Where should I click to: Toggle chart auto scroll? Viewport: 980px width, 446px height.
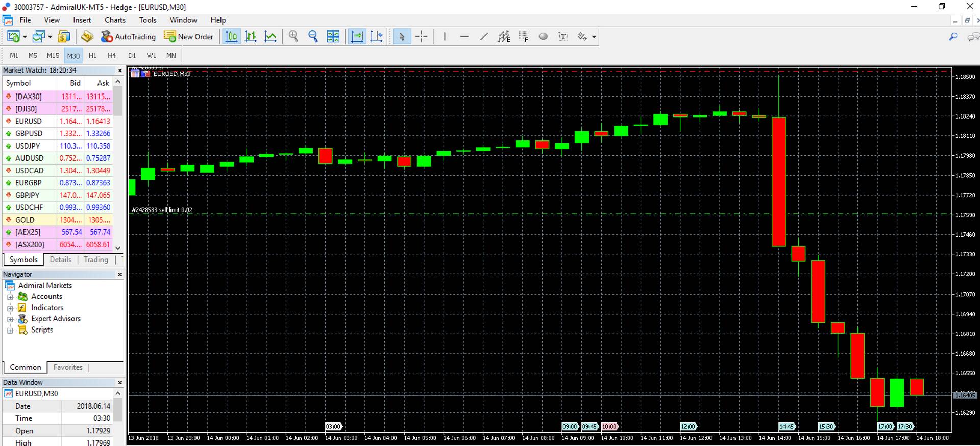(357, 37)
